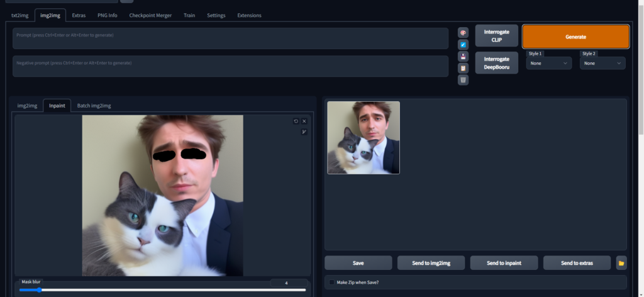
Task: Open the PNG Info tab
Action: click(x=107, y=15)
